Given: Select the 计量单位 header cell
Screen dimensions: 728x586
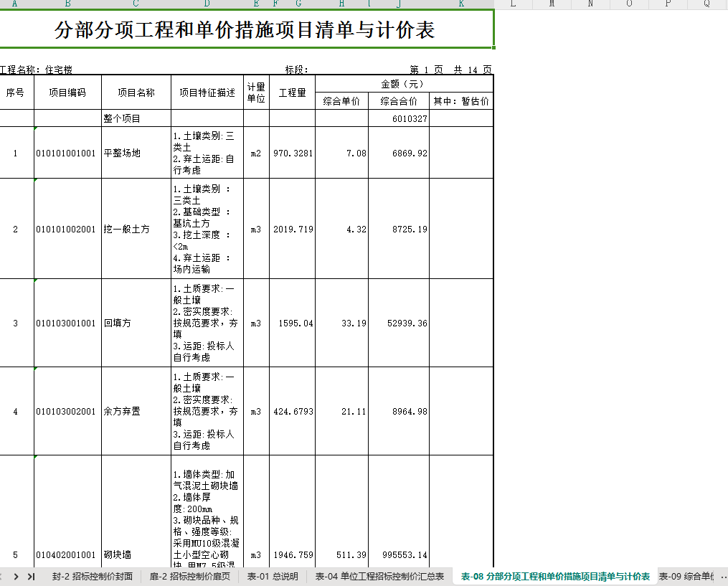Looking at the screenshot, I should [x=256, y=93].
